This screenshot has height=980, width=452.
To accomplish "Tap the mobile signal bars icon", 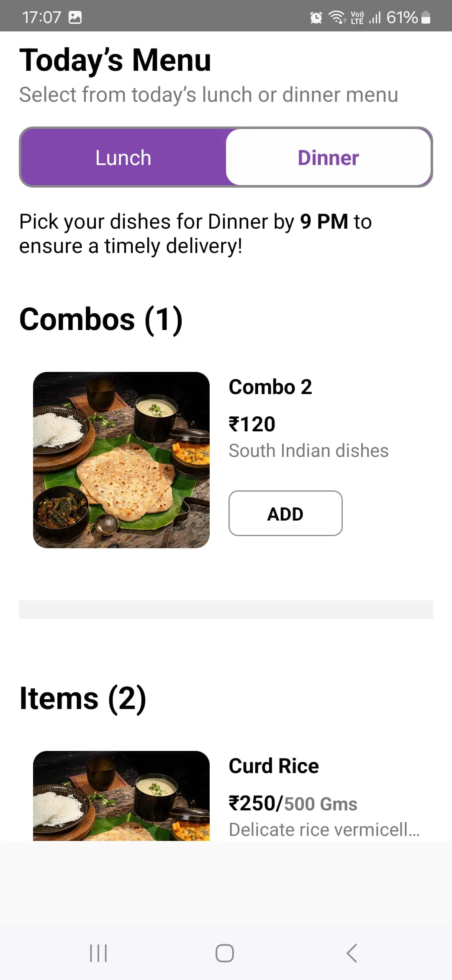I will tap(375, 18).
